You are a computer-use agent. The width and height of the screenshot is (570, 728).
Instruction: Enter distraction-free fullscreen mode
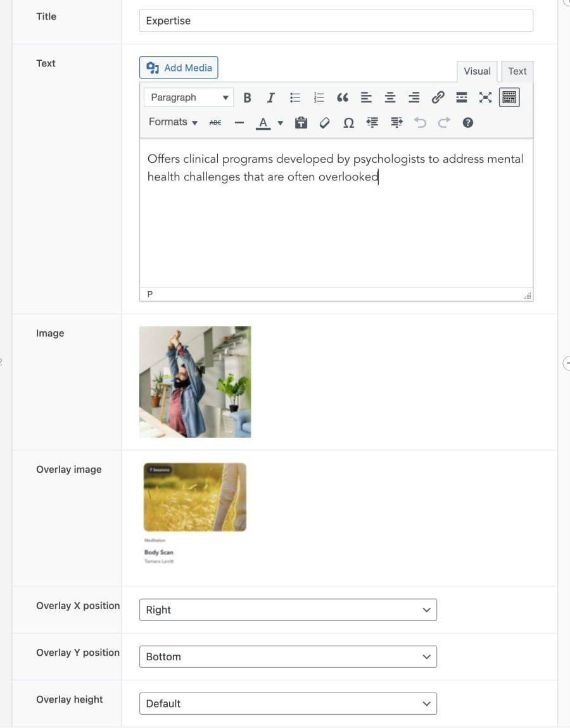pos(486,97)
